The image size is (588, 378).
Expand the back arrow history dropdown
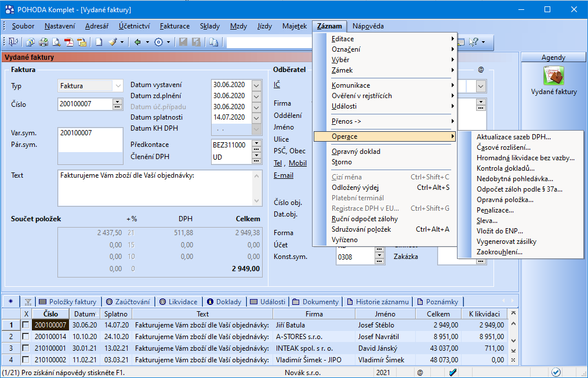pyautogui.click(x=147, y=42)
